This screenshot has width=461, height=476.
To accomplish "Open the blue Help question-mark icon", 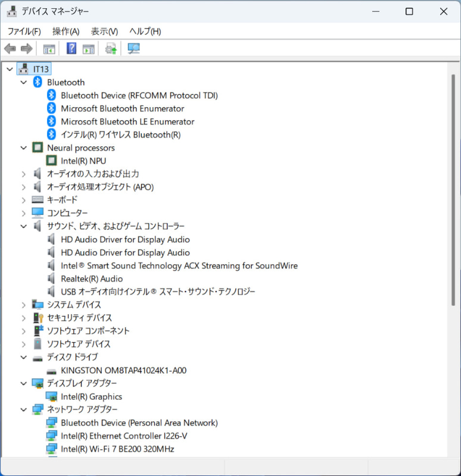I will tap(71, 49).
